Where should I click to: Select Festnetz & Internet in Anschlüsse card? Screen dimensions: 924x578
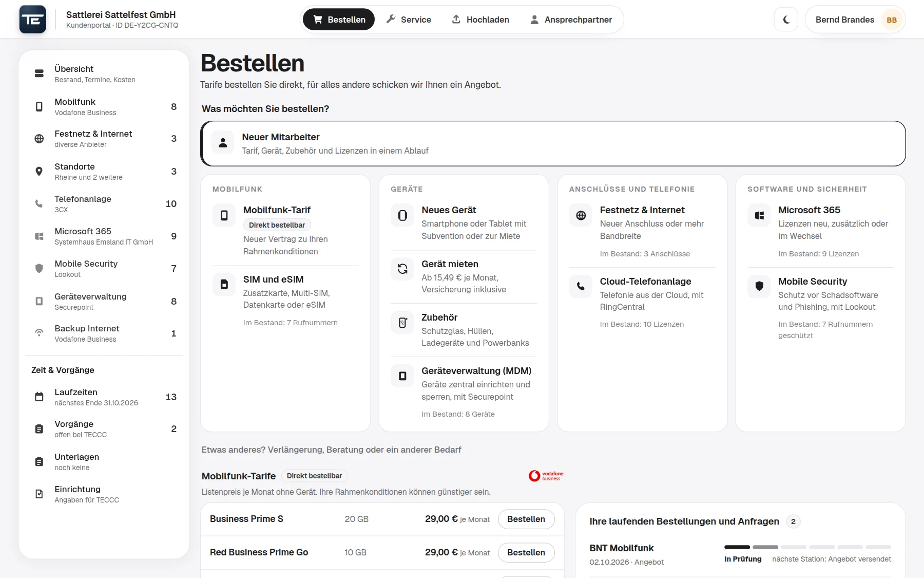coord(642,231)
